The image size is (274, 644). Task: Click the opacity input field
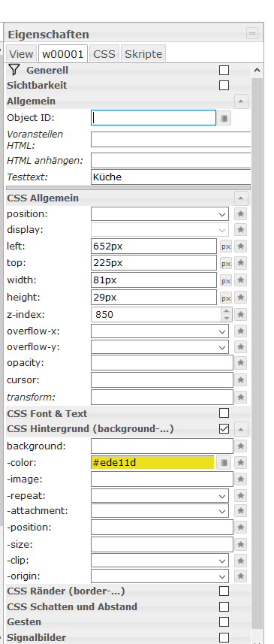coord(162,363)
